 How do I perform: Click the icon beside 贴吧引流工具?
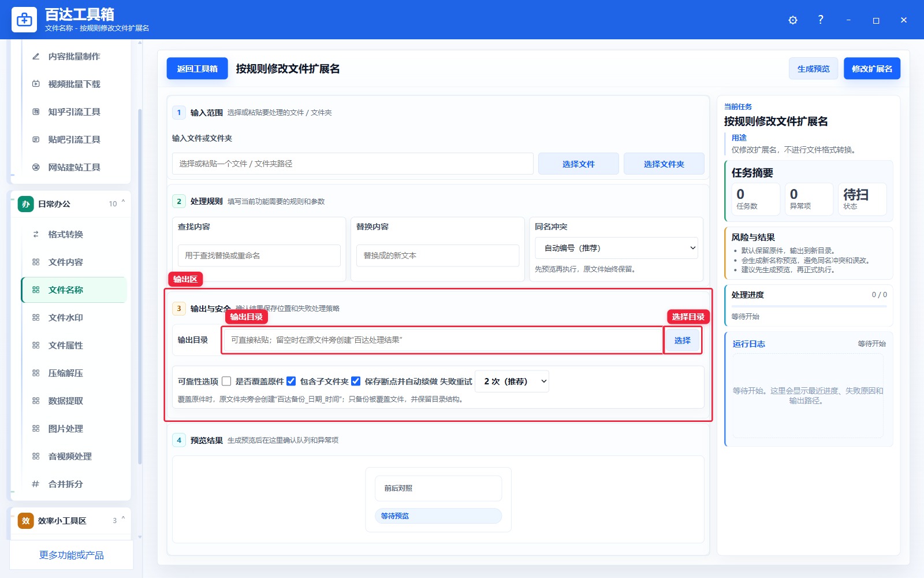pyautogui.click(x=36, y=140)
